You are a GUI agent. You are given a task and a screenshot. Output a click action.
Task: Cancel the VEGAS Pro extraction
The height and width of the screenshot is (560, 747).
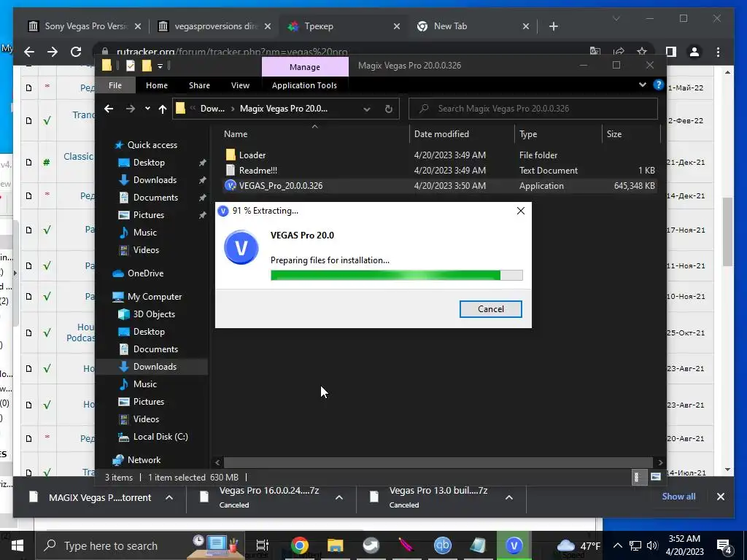click(491, 309)
